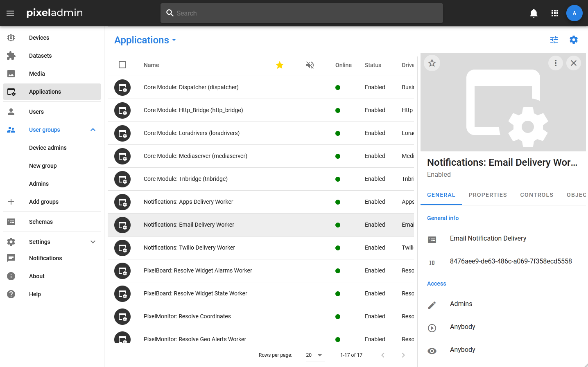Switch to the Controls tab
The image size is (588, 367).
click(536, 195)
